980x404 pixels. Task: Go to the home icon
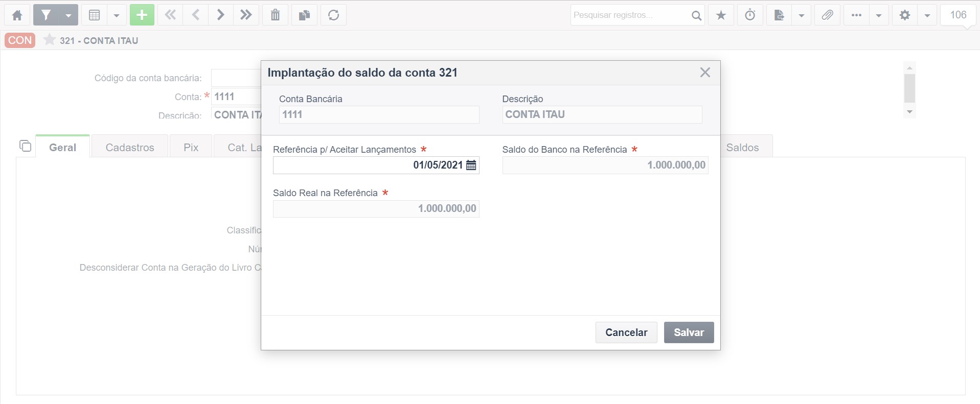coord(17,15)
